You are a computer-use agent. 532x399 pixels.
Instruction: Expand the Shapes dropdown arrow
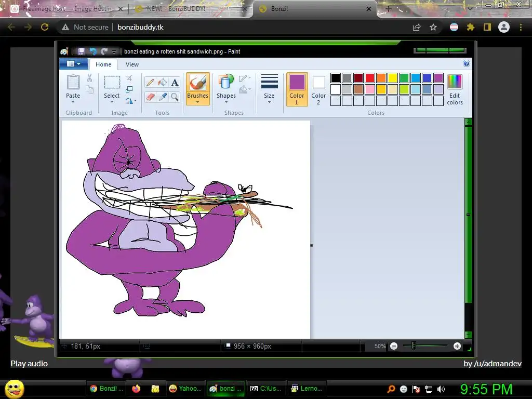pos(226,102)
